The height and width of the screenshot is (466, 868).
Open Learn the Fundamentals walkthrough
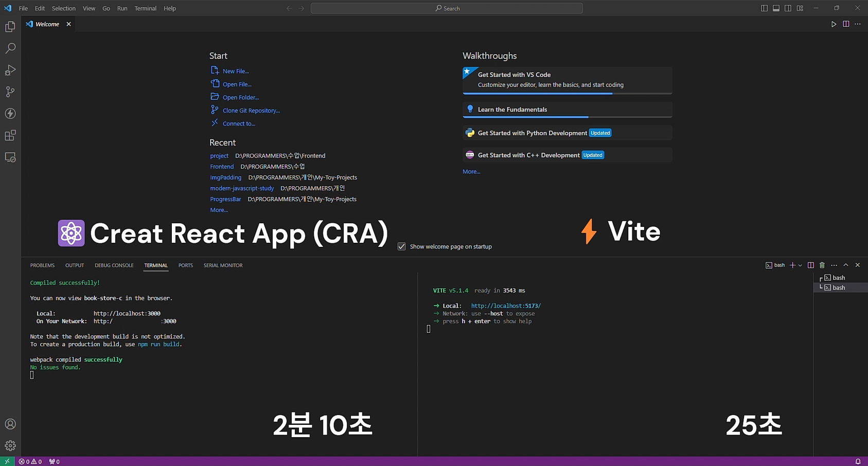pyautogui.click(x=568, y=110)
